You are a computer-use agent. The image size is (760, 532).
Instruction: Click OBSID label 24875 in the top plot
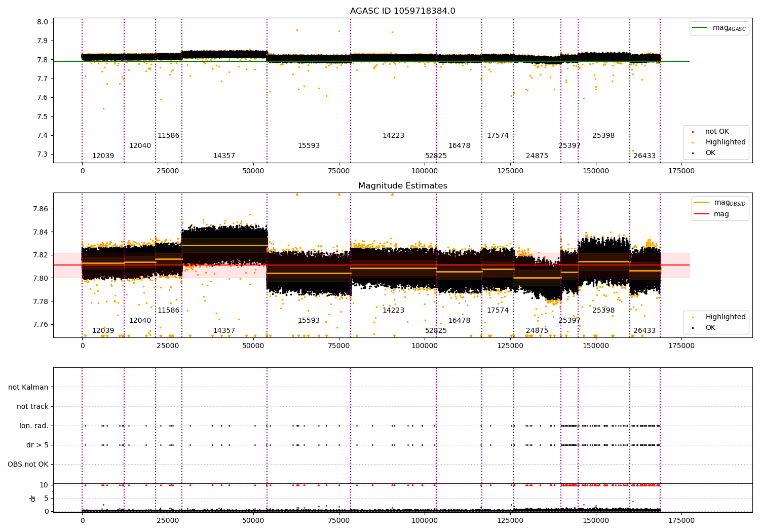[x=537, y=156]
